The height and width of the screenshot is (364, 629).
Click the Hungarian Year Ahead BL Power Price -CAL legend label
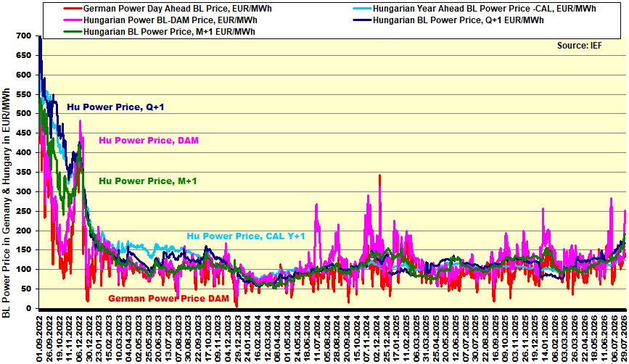pos(484,9)
